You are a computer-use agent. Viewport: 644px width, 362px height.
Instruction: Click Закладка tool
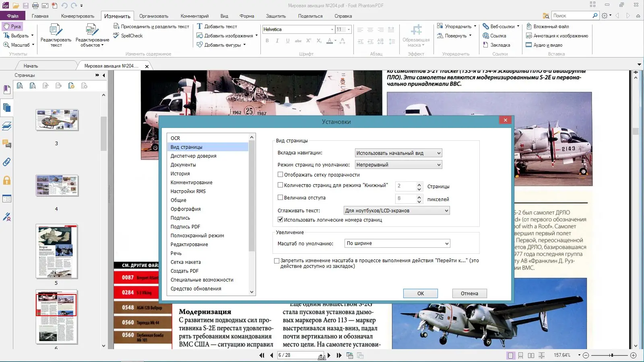(x=496, y=45)
